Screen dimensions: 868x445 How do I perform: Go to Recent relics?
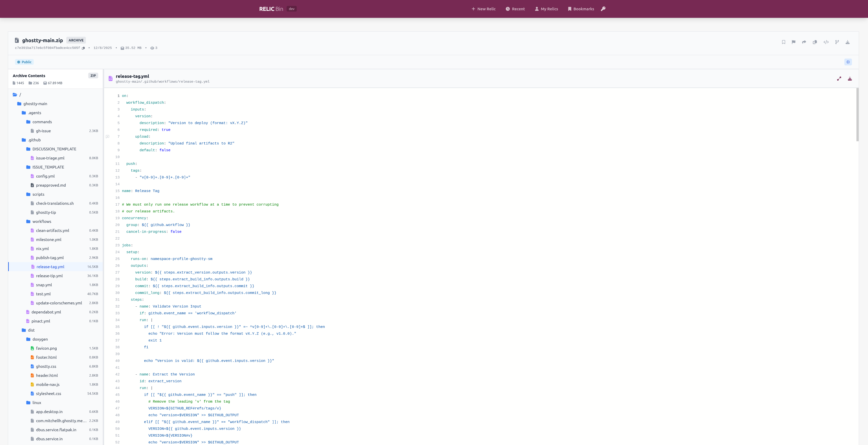[x=515, y=9]
